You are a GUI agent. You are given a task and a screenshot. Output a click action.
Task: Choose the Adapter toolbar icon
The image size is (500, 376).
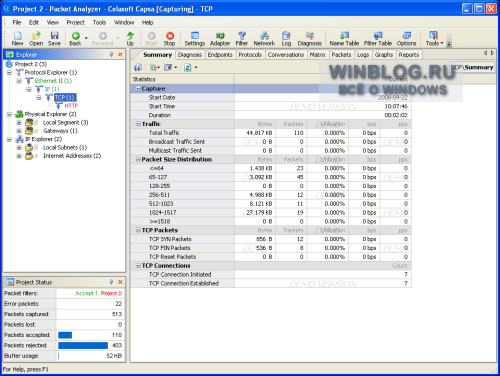pyautogui.click(x=220, y=39)
